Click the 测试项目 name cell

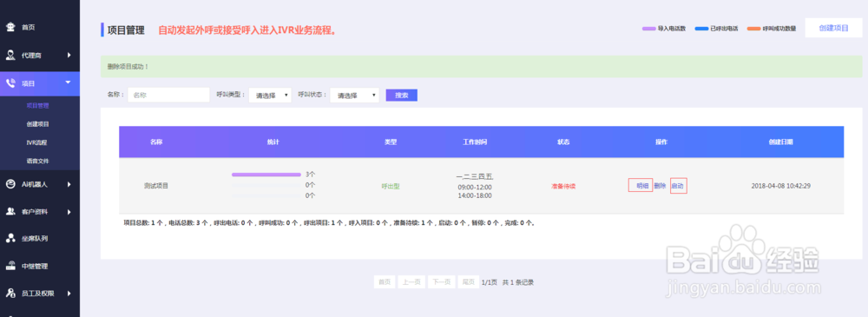coord(156,186)
